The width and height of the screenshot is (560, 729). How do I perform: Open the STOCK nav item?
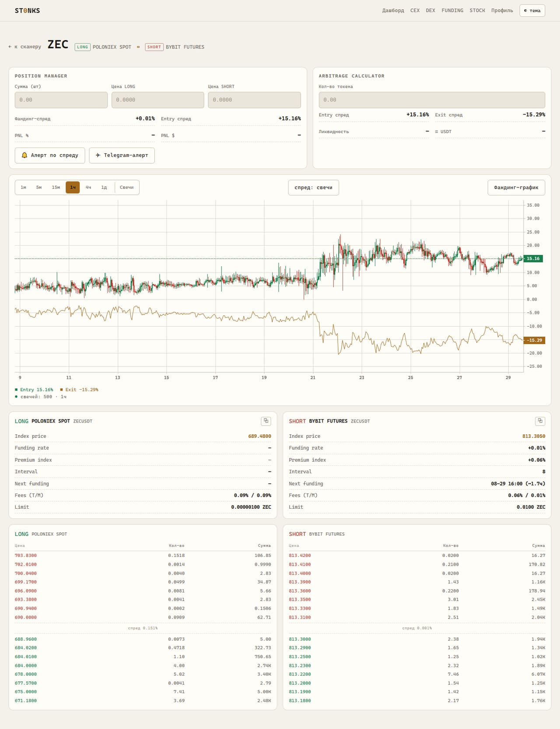pyautogui.click(x=477, y=11)
